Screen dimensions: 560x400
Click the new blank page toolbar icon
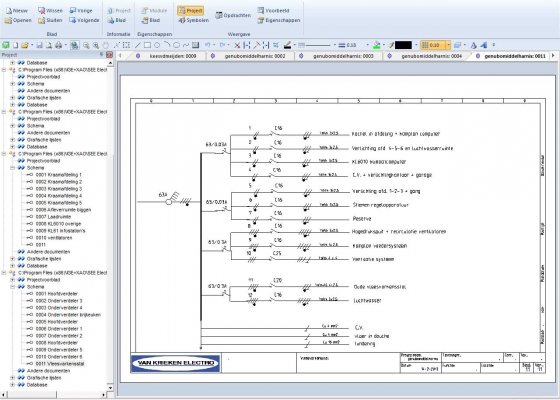click(15, 45)
